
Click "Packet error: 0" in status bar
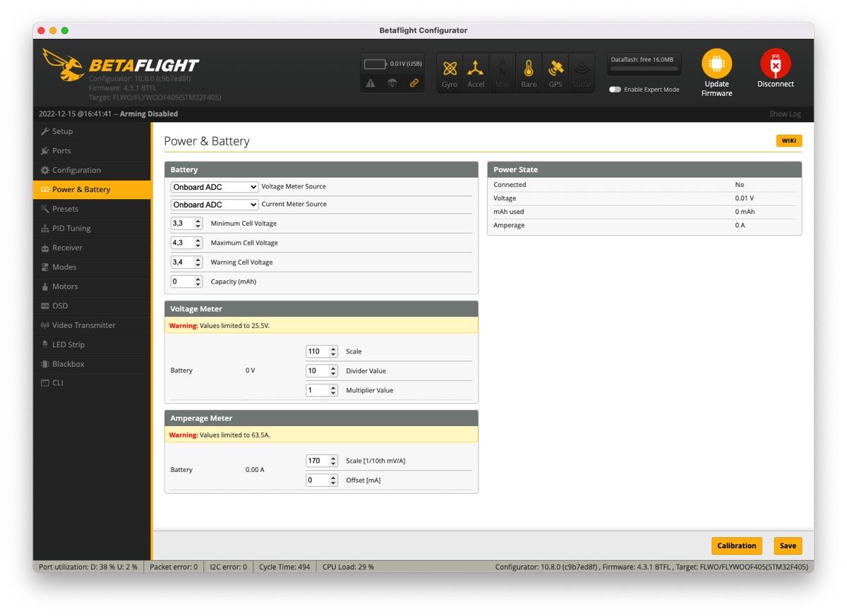click(174, 567)
